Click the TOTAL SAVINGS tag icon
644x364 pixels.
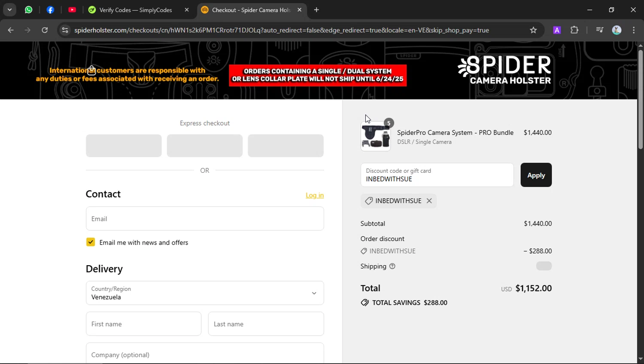pyautogui.click(x=365, y=303)
